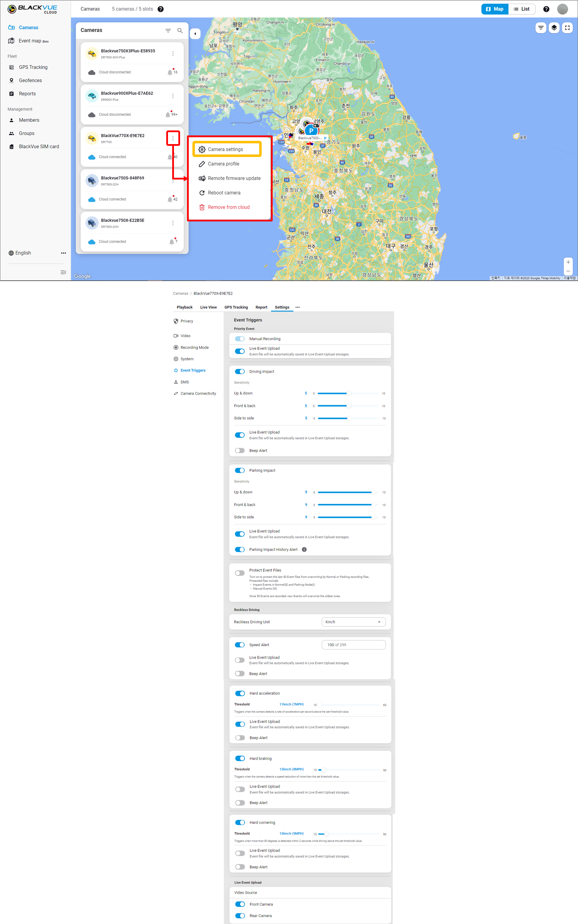Switch to Live View tab
The height and width of the screenshot is (924, 578).
click(208, 307)
